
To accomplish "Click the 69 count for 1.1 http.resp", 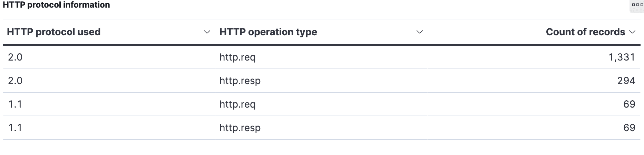I will coord(629,128).
